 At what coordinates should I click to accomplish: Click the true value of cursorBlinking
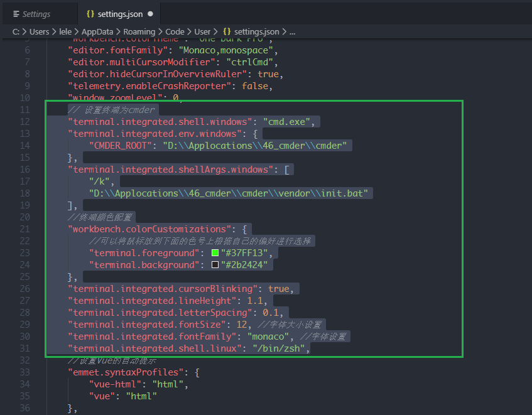coord(278,289)
